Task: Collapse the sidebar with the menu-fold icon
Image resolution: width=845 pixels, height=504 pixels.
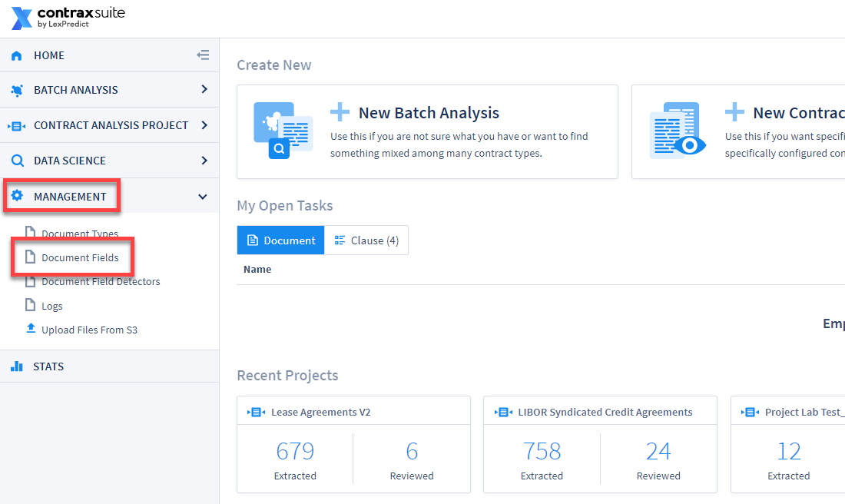Action: point(203,55)
